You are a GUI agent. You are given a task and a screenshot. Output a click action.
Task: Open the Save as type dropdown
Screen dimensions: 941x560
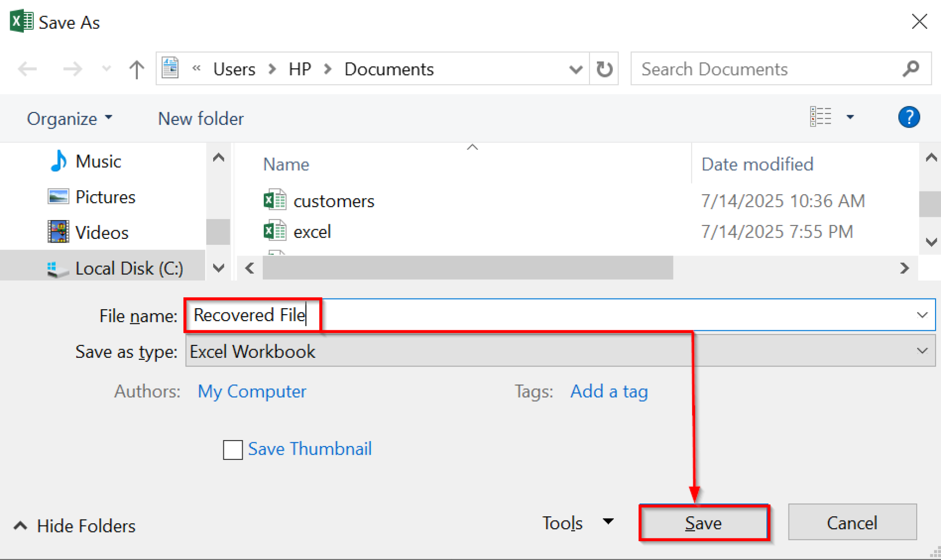click(x=923, y=351)
